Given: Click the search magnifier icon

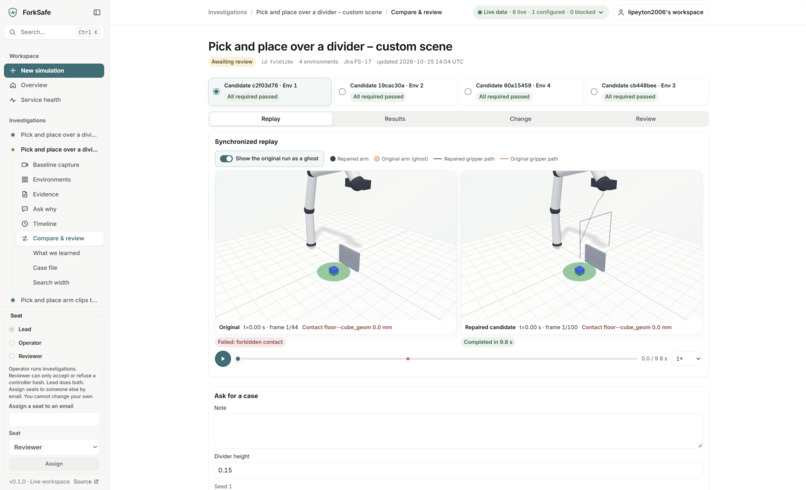Looking at the screenshot, I should [x=13, y=32].
